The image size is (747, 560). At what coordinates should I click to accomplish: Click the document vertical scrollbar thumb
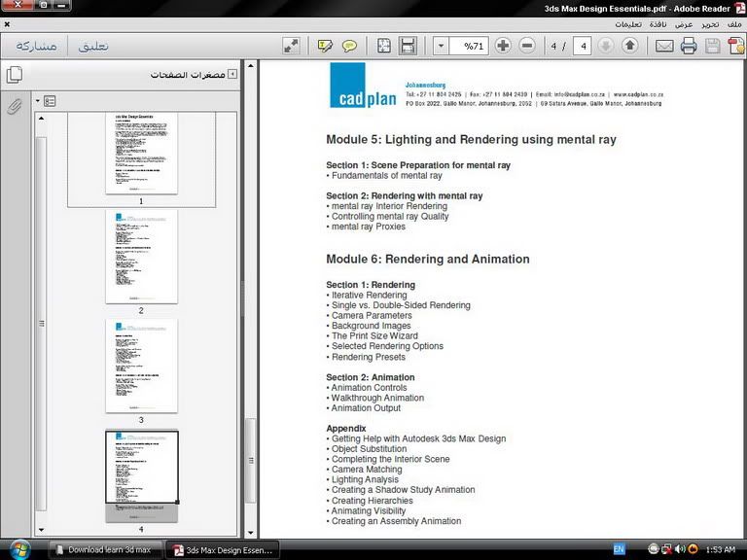coord(251,461)
